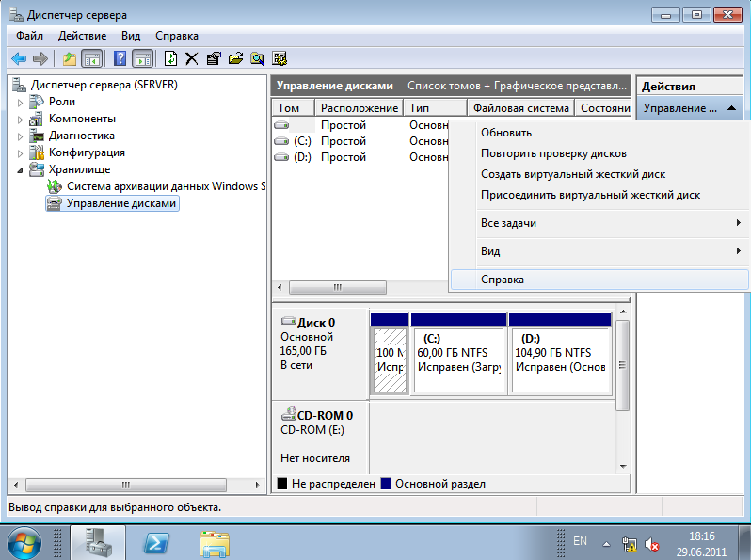Screen dimensions: 751x560
Task: Open the Все задачи submenu
Action: 599,223
